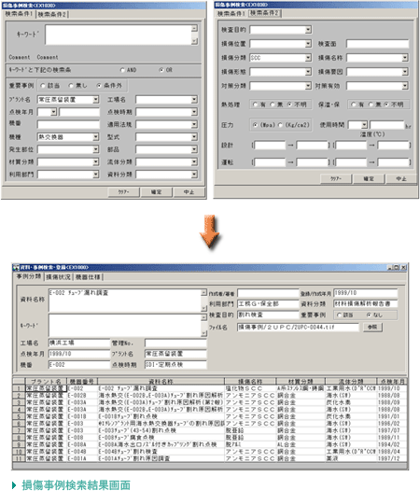
Task: Click the AL合金 cell in the results table
Action: 301,444
